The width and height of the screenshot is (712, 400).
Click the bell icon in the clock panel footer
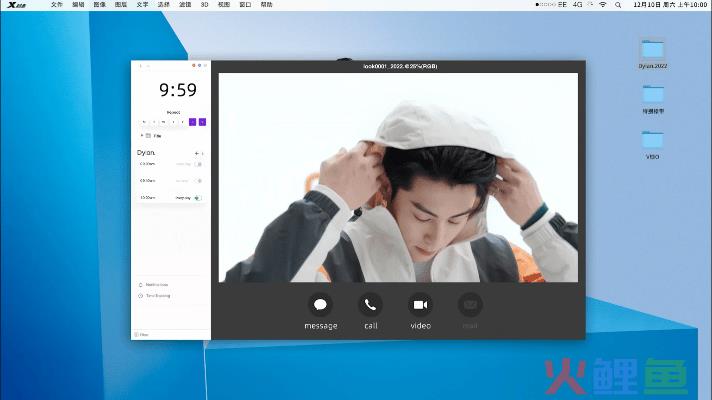140,285
